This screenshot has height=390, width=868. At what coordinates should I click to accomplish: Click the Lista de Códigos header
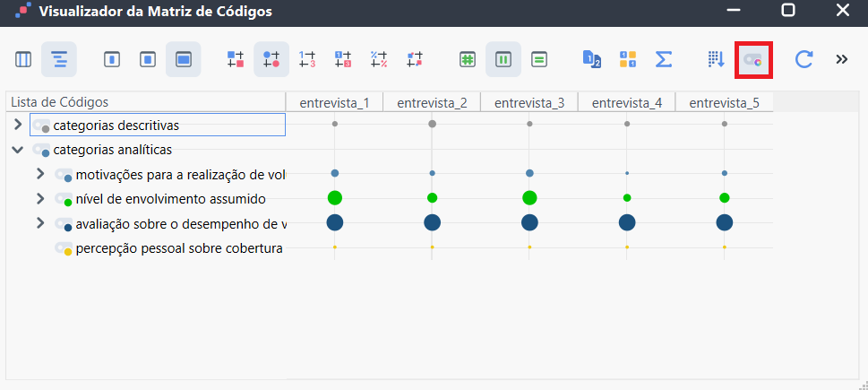pos(59,102)
